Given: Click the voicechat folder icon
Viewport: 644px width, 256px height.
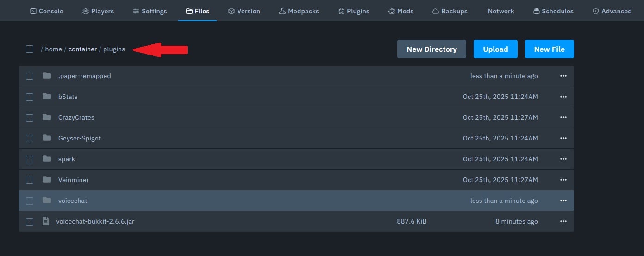Looking at the screenshot, I should (x=47, y=201).
